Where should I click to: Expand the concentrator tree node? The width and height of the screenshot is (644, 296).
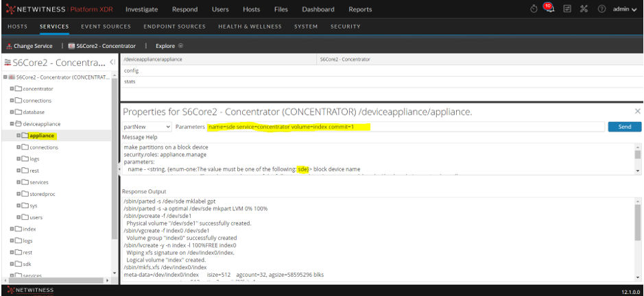[x=12, y=88]
